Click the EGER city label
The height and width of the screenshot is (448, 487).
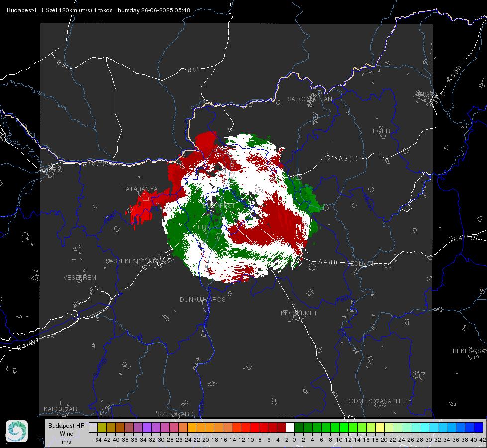tap(381, 131)
